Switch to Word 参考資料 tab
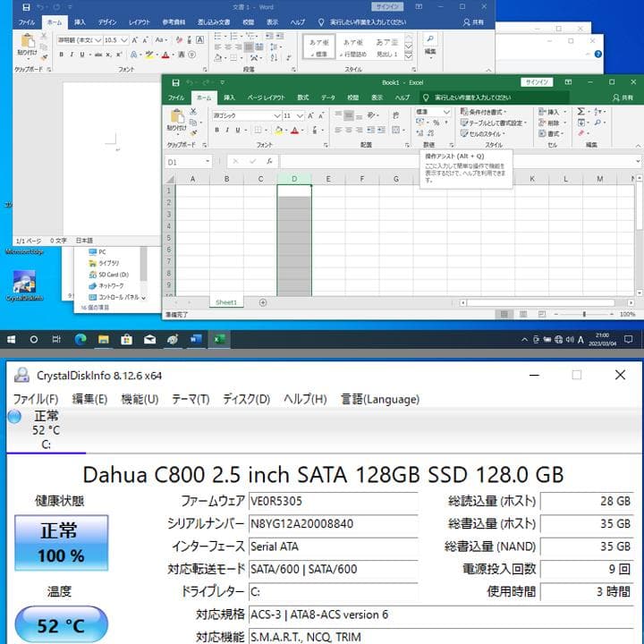The image size is (644, 644). 174,22
